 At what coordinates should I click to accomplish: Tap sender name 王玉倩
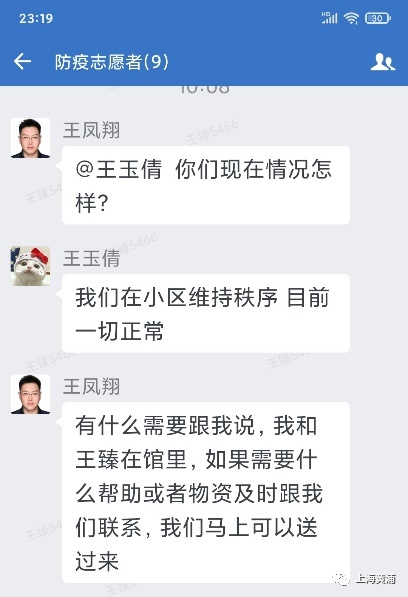[x=92, y=259]
